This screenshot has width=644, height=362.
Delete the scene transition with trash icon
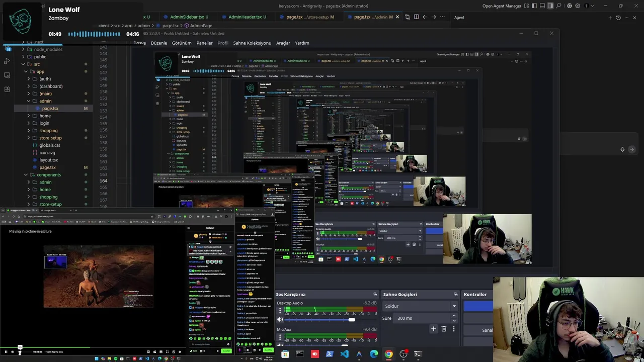[444, 329]
